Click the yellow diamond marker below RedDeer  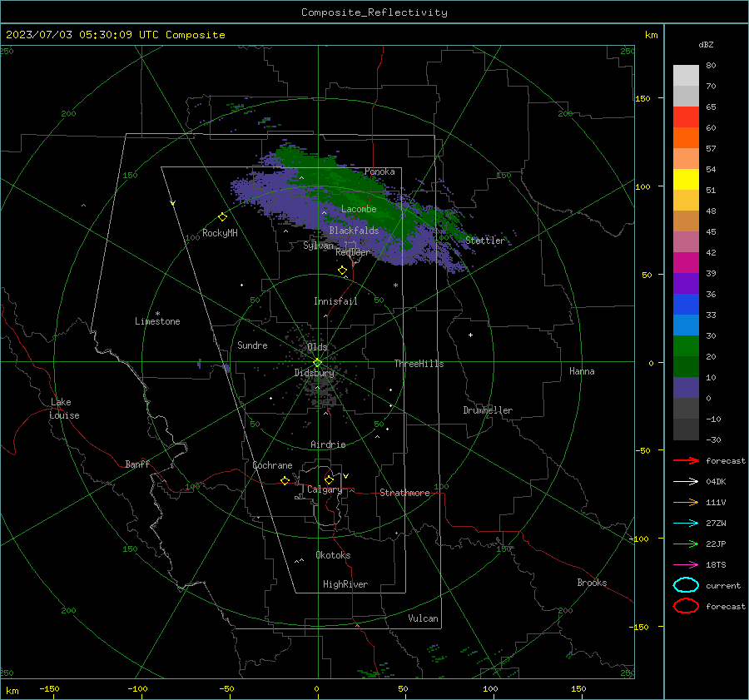[x=343, y=271]
